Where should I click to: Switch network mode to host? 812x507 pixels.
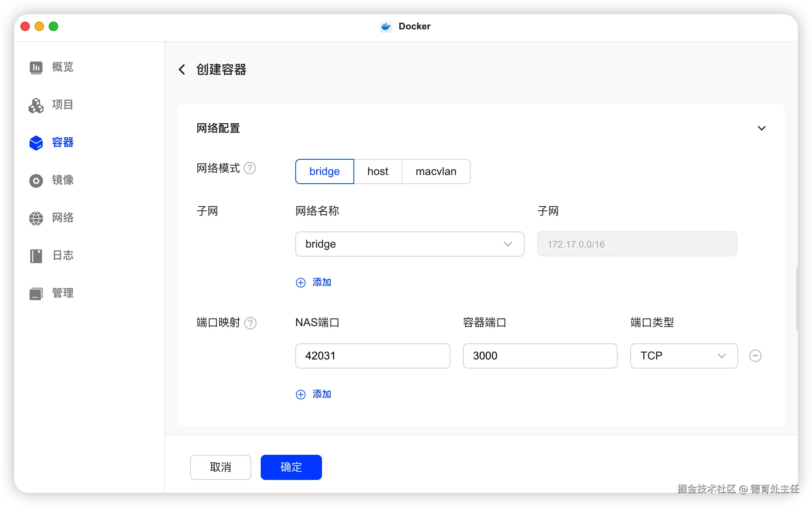378,171
